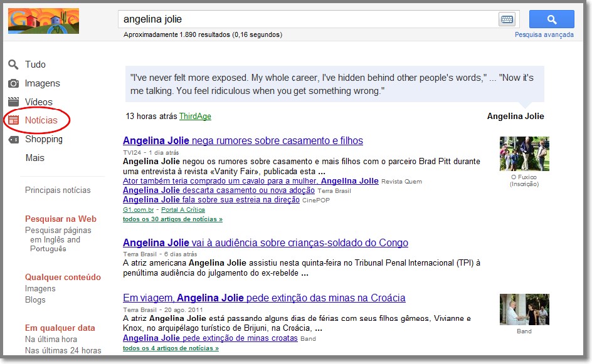Click the Google doodle logo
Image resolution: width=592 pixels, height=364 pixels.
pos(43,21)
